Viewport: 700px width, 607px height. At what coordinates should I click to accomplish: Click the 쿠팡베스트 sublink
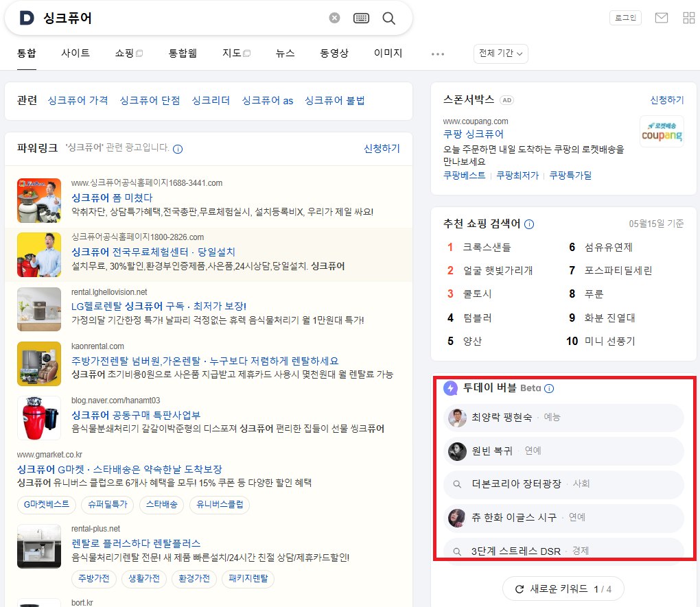(x=465, y=176)
